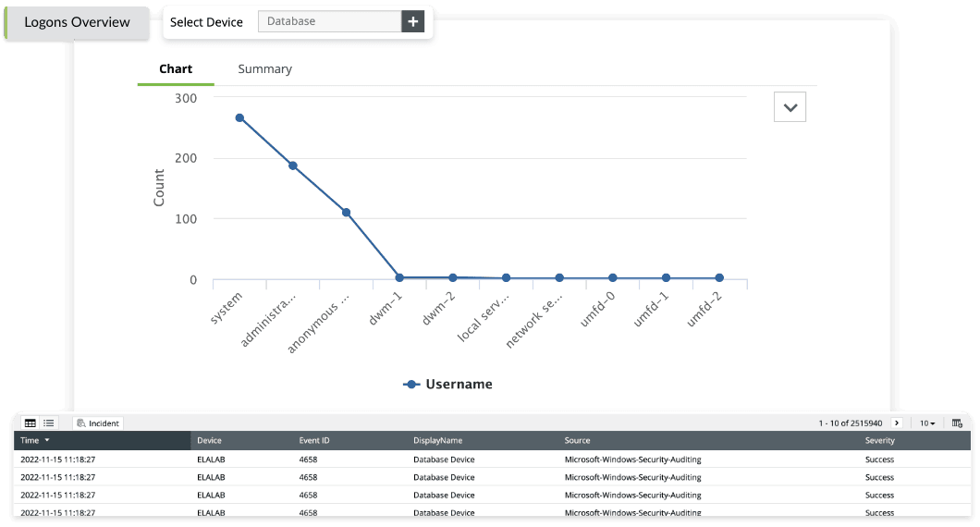Toggle Username series in chart legend
980x527 pixels.
(x=448, y=384)
